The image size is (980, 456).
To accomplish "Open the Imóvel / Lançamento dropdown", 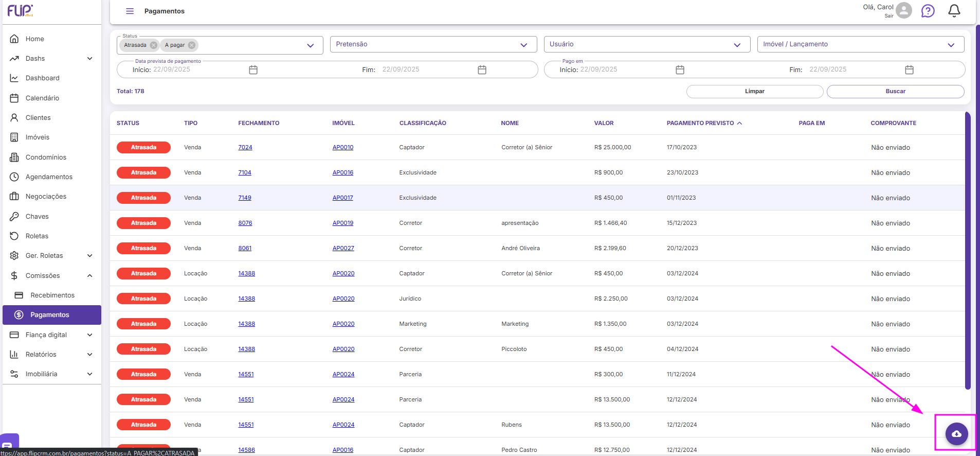I will [x=861, y=44].
